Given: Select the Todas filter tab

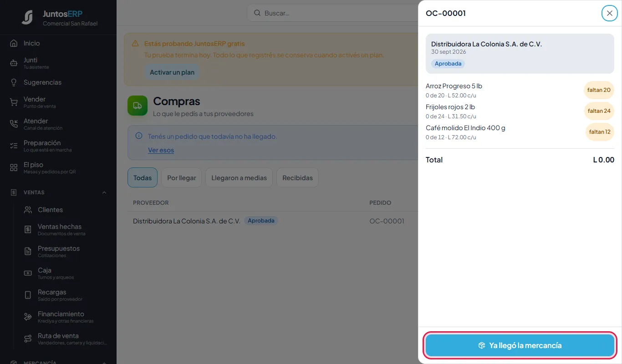Looking at the screenshot, I should (x=143, y=178).
